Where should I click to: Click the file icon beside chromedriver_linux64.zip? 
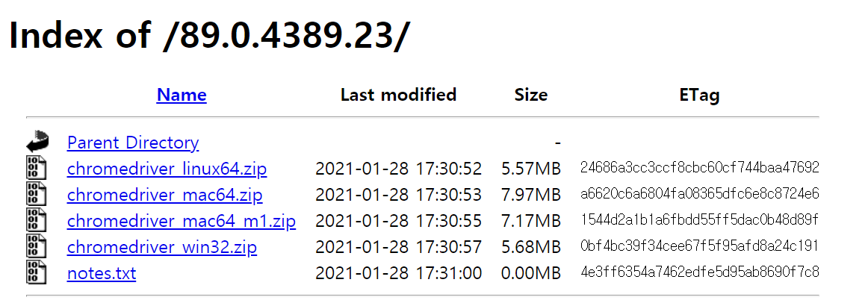37,169
